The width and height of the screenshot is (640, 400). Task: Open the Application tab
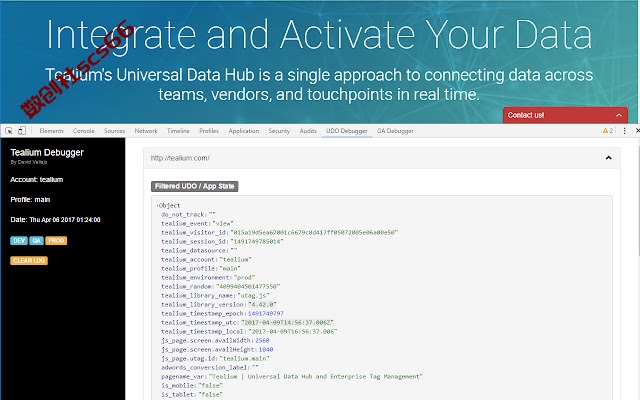click(x=244, y=131)
